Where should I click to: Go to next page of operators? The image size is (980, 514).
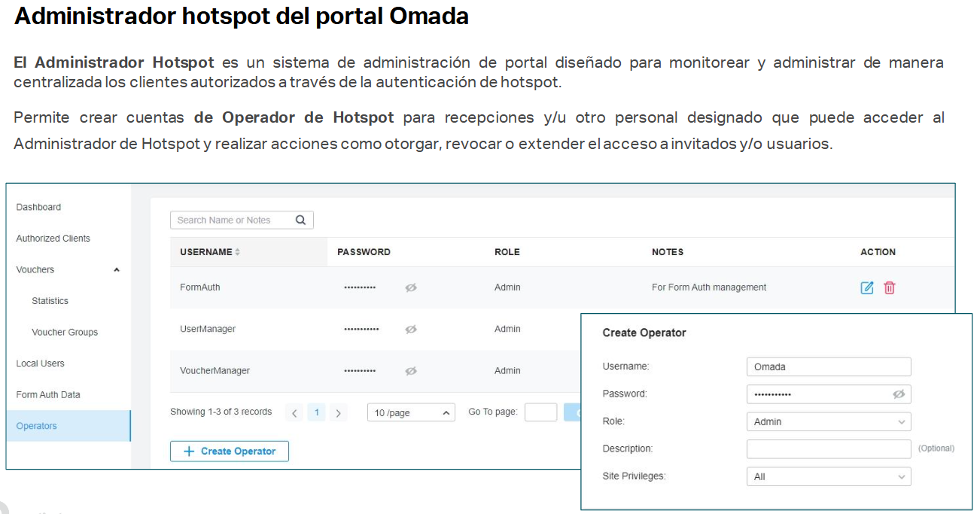click(x=339, y=412)
